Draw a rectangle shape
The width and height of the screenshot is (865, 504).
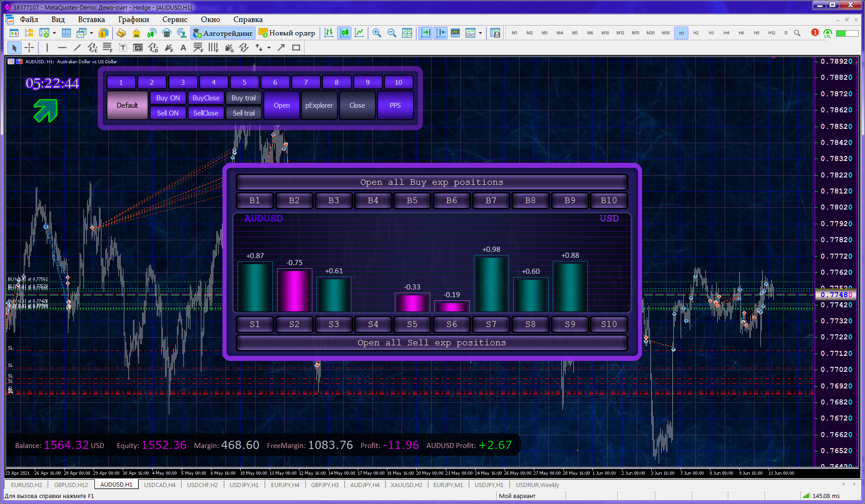pyautogui.click(x=296, y=48)
